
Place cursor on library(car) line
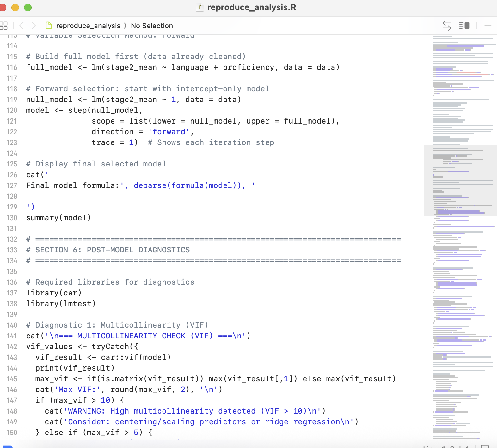[x=54, y=293]
